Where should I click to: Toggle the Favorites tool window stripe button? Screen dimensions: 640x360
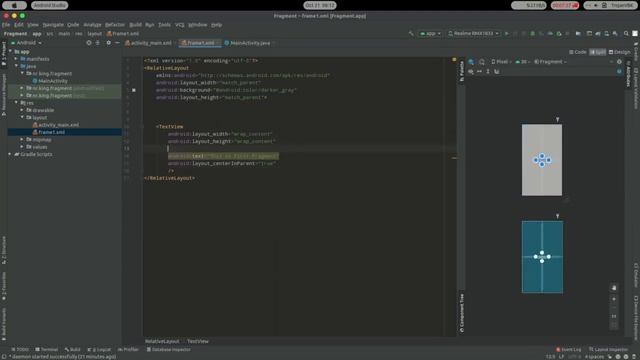click(x=4, y=287)
